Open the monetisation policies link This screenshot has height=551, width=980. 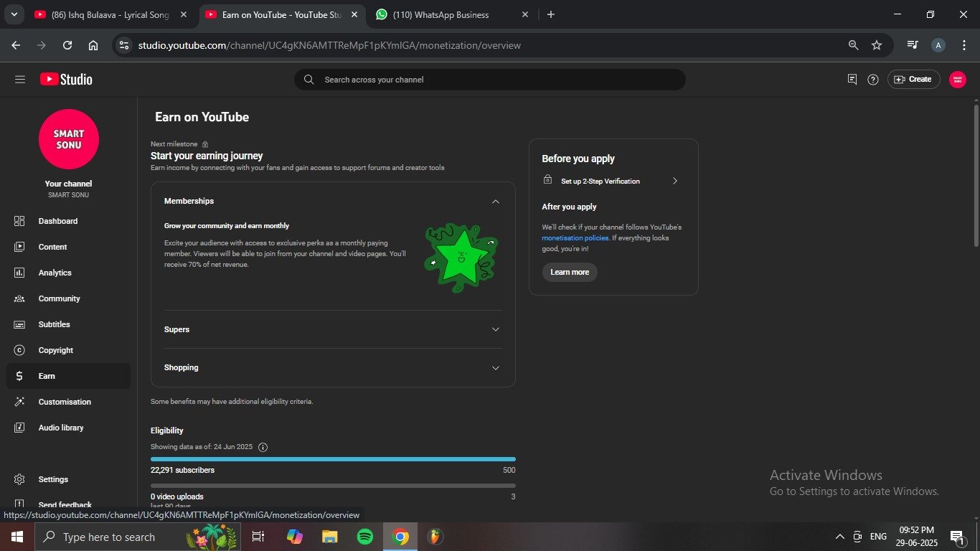[x=575, y=237]
